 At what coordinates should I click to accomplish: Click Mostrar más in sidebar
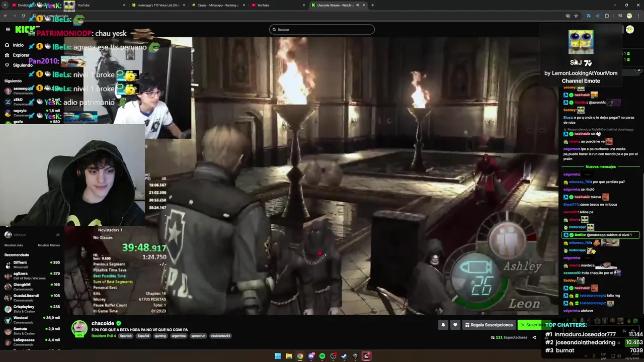tap(14, 245)
